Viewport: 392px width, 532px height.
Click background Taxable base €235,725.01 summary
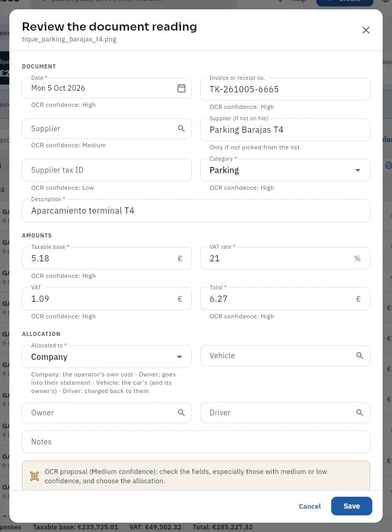click(x=75, y=527)
